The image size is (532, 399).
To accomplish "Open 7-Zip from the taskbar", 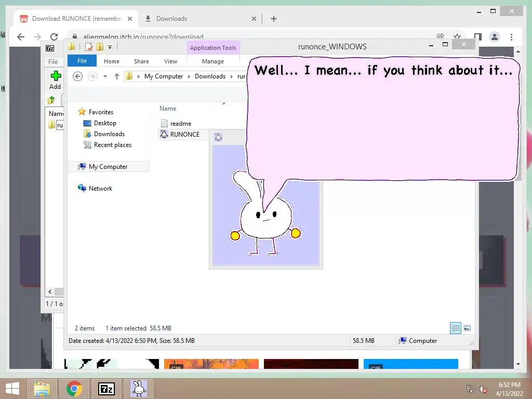I will (x=107, y=388).
